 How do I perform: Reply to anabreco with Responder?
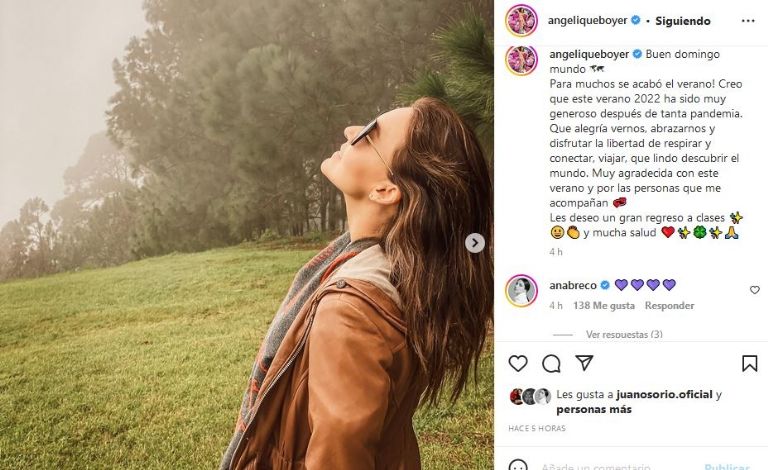[x=669, y=306]
